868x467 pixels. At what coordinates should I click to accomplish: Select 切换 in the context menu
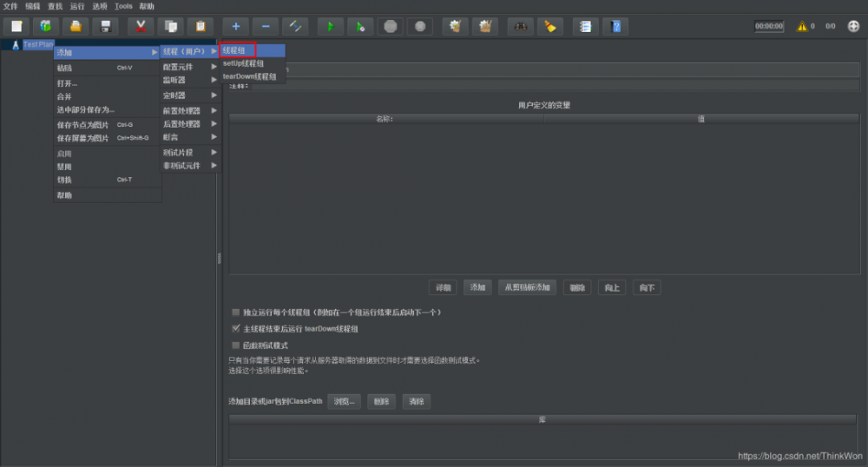[107, 180]
